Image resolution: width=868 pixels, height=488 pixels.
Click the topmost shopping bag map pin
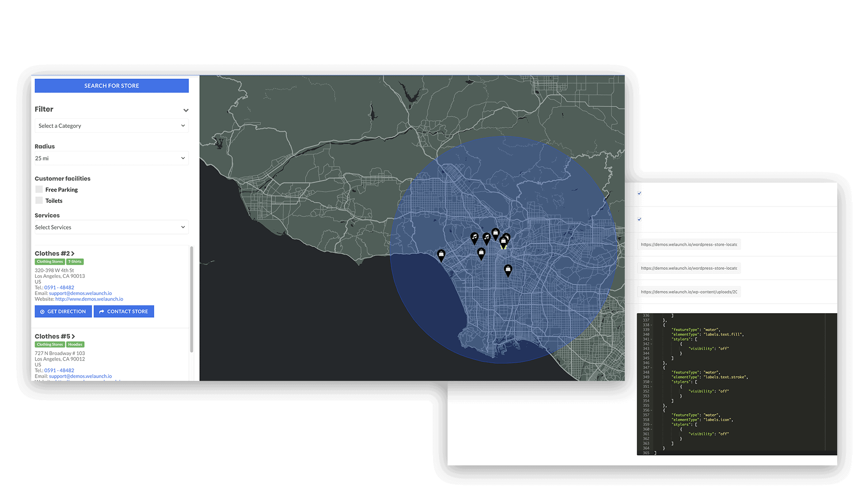pos(495,232)
